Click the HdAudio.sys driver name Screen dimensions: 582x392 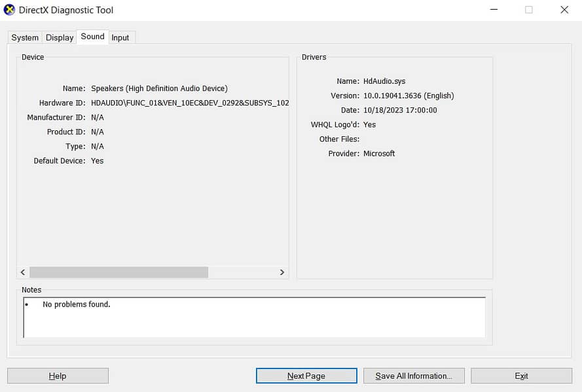pyautogui.click(x=384, y=81)
